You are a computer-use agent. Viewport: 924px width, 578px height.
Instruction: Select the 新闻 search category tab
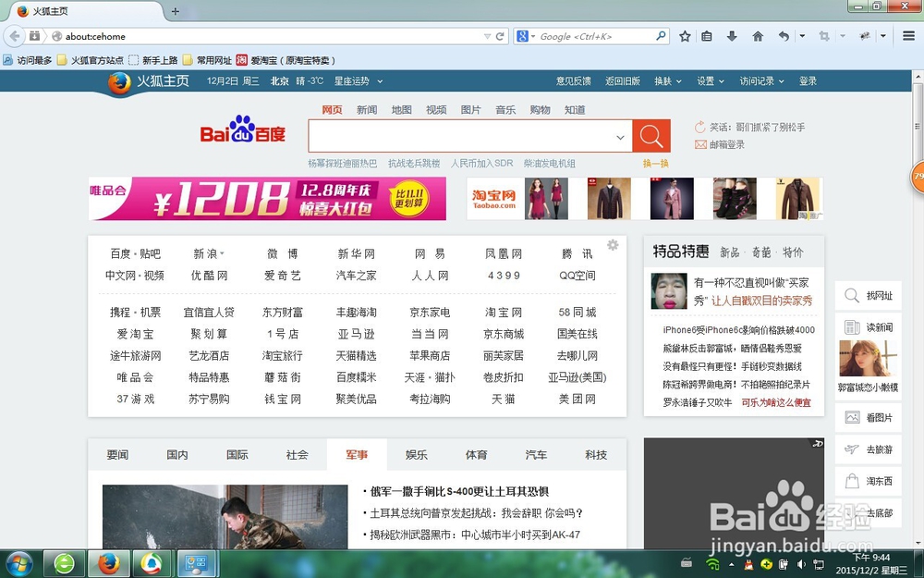[368, 109]
